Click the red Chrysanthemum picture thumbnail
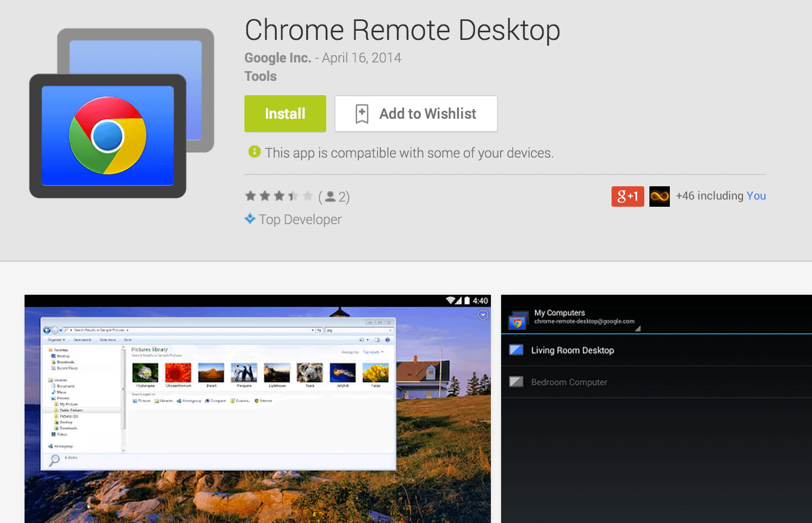 (178, 373)
